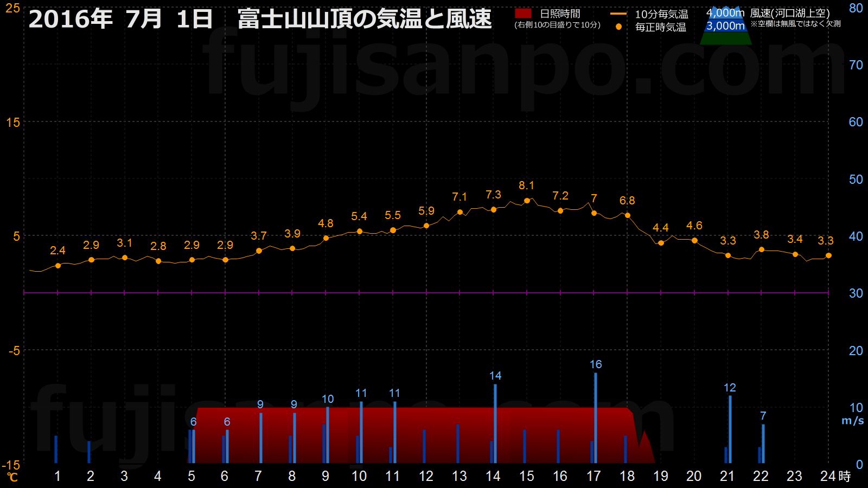Click the 6.8 temperature label
The image size is (868, 488).
627,201
